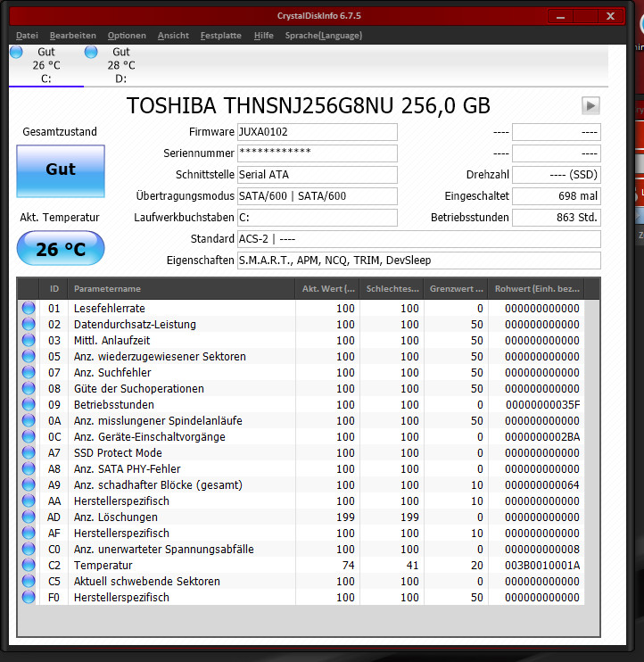Click status orb of Mittl. Anlaufzeit row
The image size is (644, 662).
pyautogui.click(x=29, y=340)
